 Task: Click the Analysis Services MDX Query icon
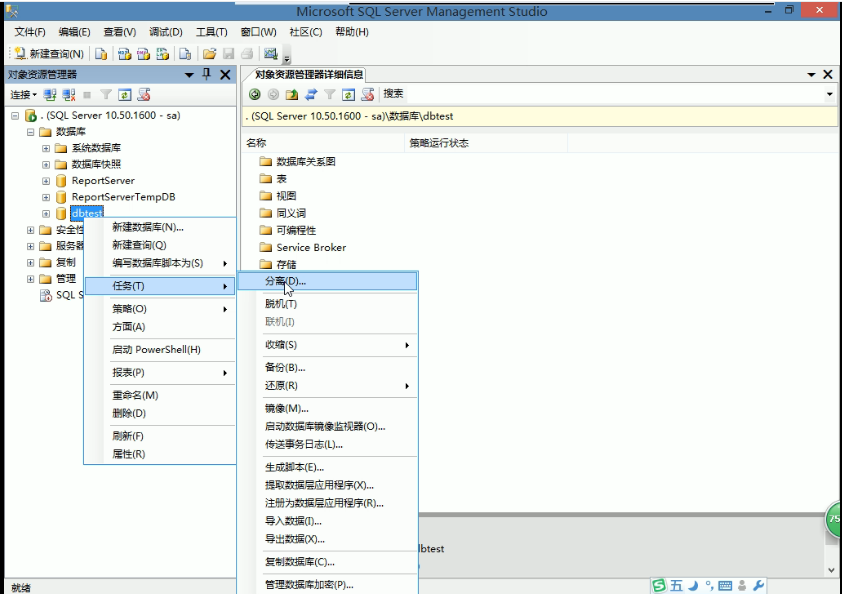[x=125, y=54]
